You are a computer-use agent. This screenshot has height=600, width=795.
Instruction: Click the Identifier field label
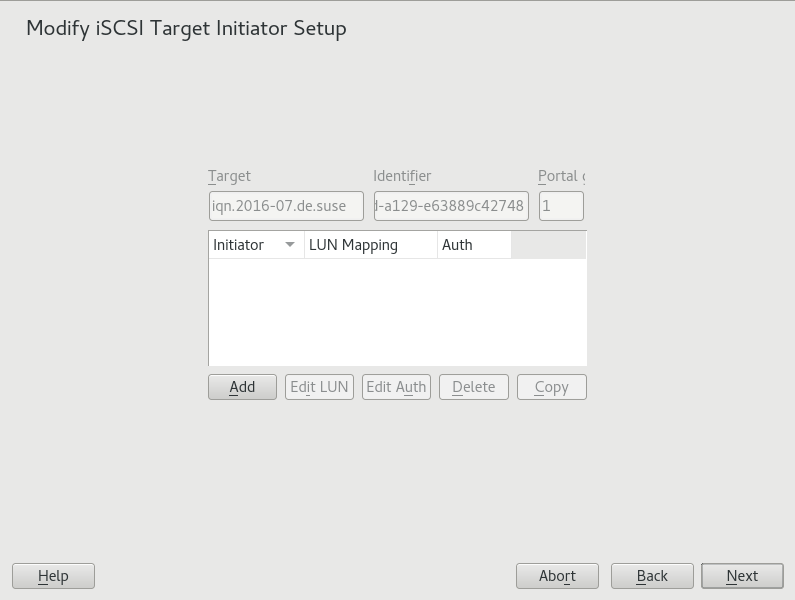[402, 176]
